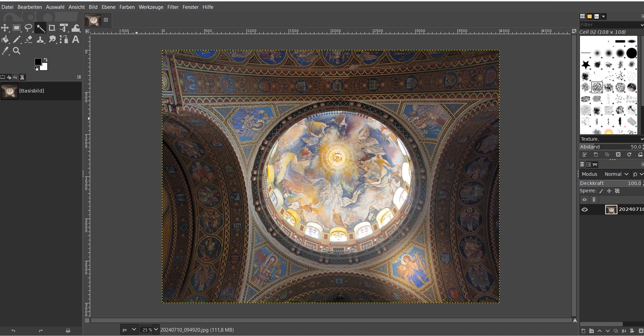Open the Werkzeuge menu
This screenshot has height=336, width=644.
point(151,7)
